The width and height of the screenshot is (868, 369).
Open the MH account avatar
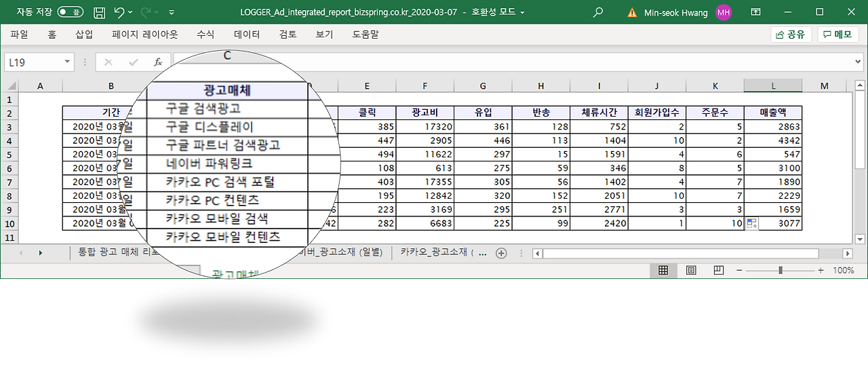click(724, 12)
